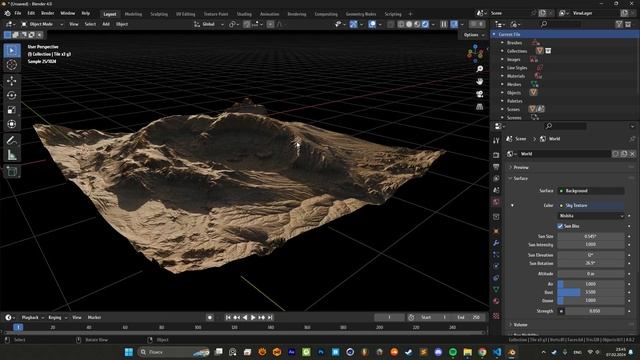This screenshot has height=360, width=640.
Task: Switch to the Shading workspace tab
Action: (x=244, y=14)
